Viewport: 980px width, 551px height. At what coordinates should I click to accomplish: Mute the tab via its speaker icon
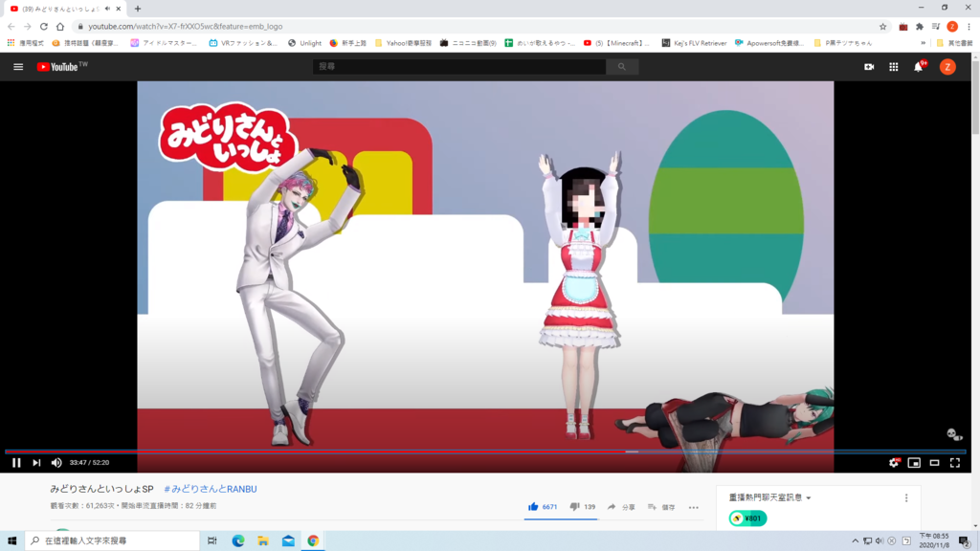pyautogui.click(x=107, y=9)
